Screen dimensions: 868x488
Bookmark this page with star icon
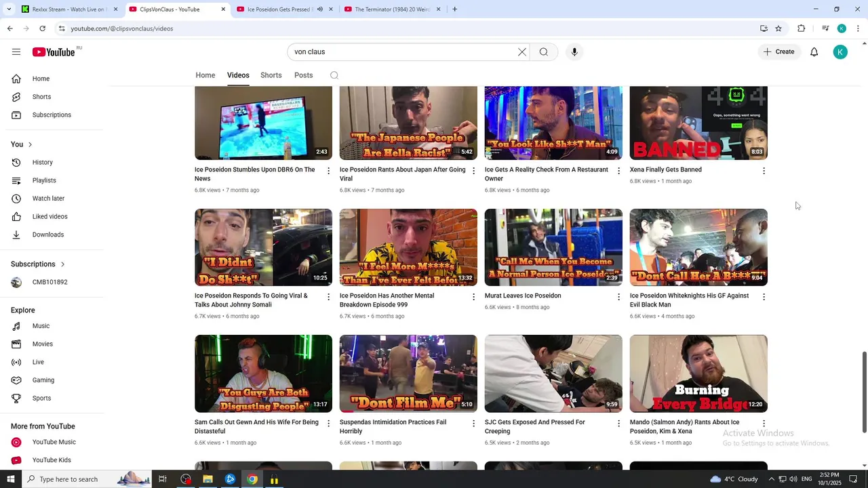(778, 28)
